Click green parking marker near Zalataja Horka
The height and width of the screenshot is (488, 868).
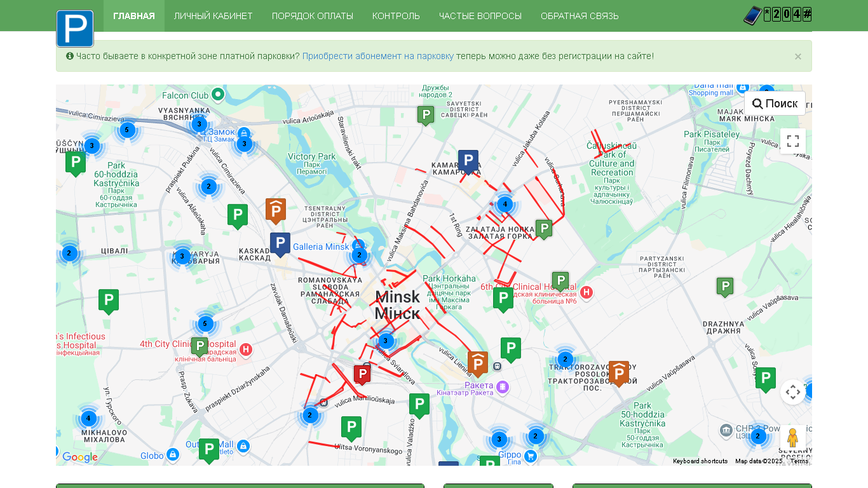pos(544,229)
